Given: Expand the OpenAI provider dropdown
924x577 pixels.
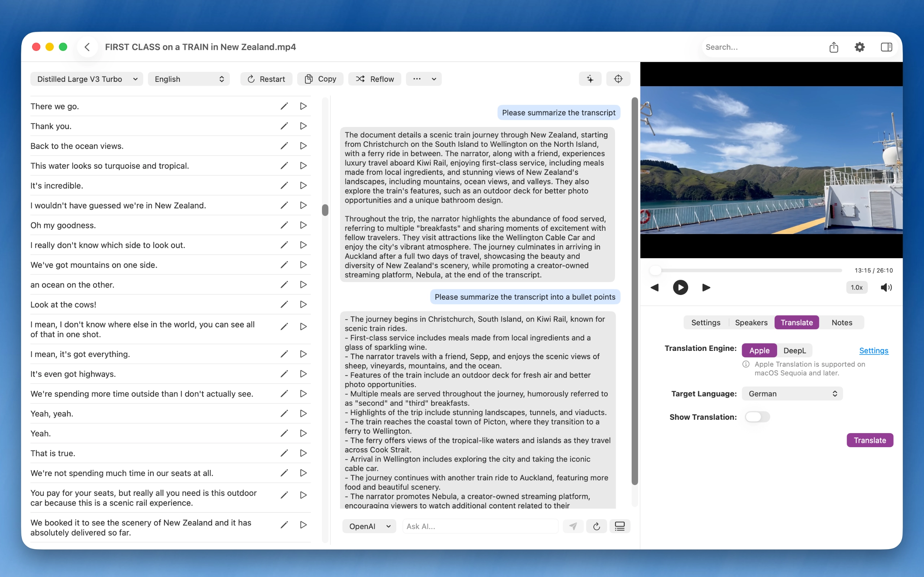Looking at the screenshot, I should click(x=369, y=526).
